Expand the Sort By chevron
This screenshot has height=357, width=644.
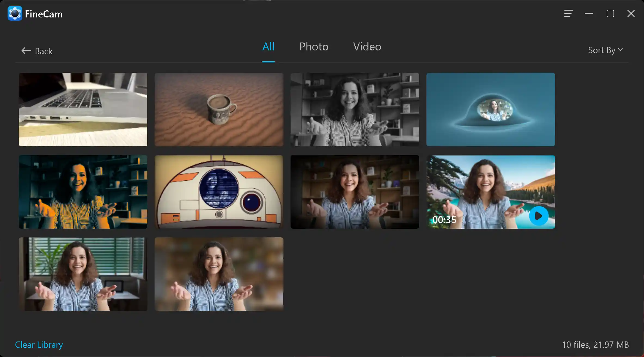click(x=621, y=50)
